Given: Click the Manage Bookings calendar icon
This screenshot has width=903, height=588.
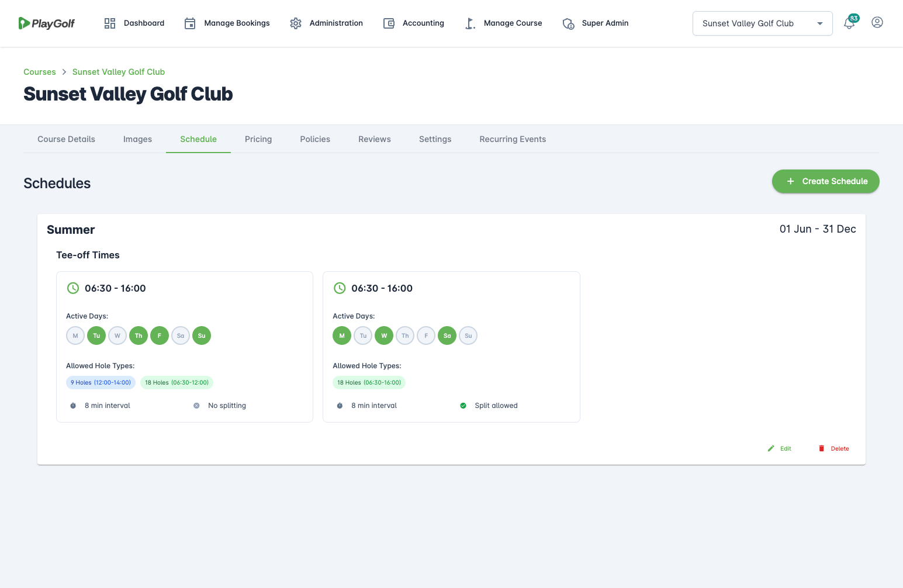Looking at the screenshot, I should pyautogui.click(x=190, y=23).
